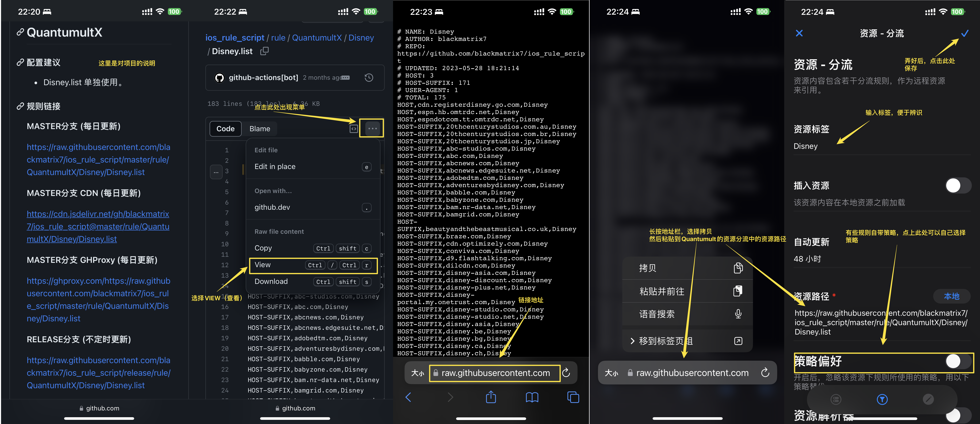Screen dimensions: 980x424
Task: Switch to the Blame tab
Action: coord(260,129)
